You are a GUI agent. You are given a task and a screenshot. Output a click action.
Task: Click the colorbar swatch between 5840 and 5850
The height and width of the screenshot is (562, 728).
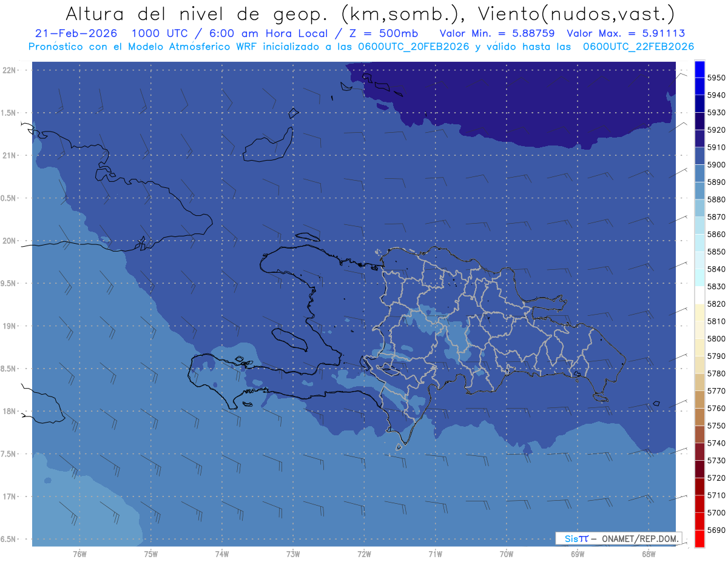(699, 261)
